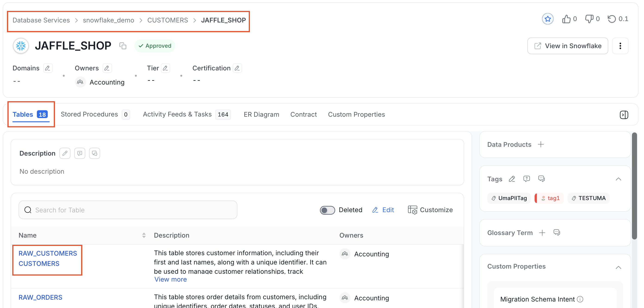644x308 pixels.
Task: Click the tag1 tag chip
Action: click(549, 198)
